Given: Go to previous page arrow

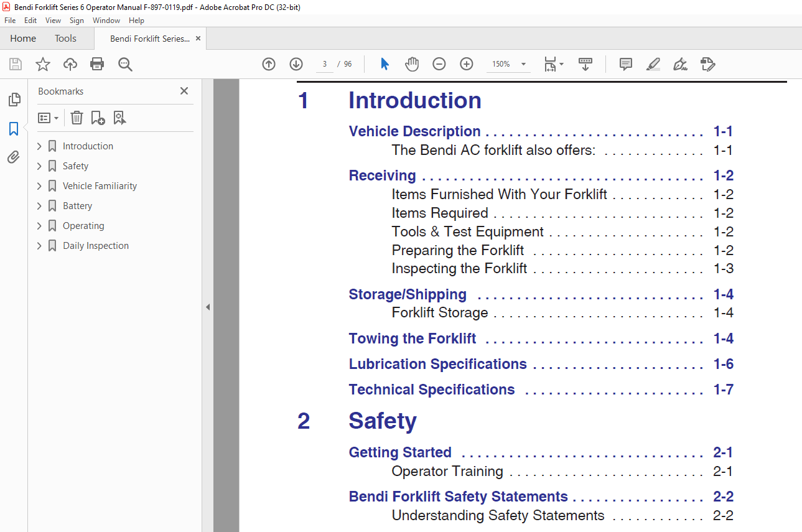Looking at the screenshot, I should click(x=269, y=64).
